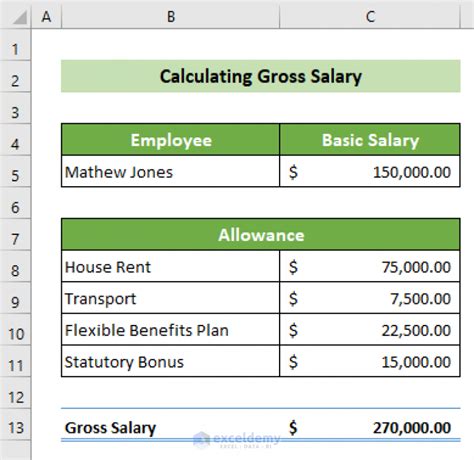This screenshot has height=460, width=474.
Task: Select column B header
Action: (170, 16)
